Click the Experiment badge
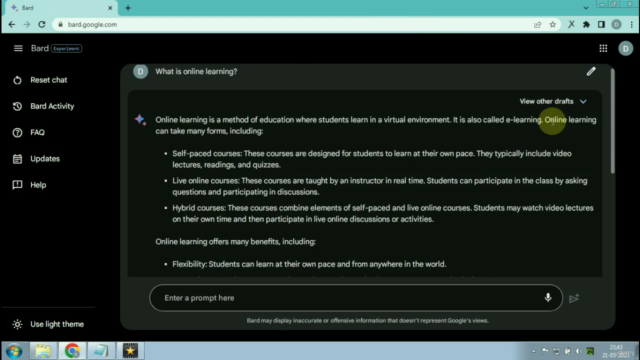Screen dimensions: 640x360 coord(66,49)
